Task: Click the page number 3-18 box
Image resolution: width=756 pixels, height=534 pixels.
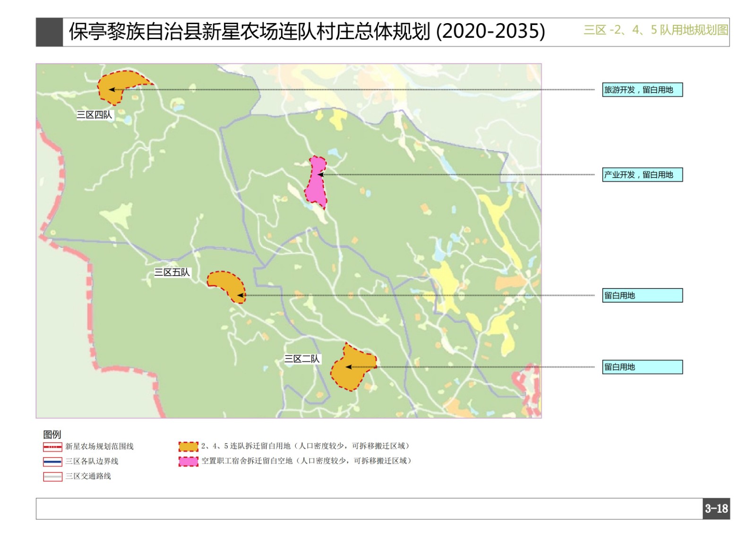Action: [x=716, y=509]
